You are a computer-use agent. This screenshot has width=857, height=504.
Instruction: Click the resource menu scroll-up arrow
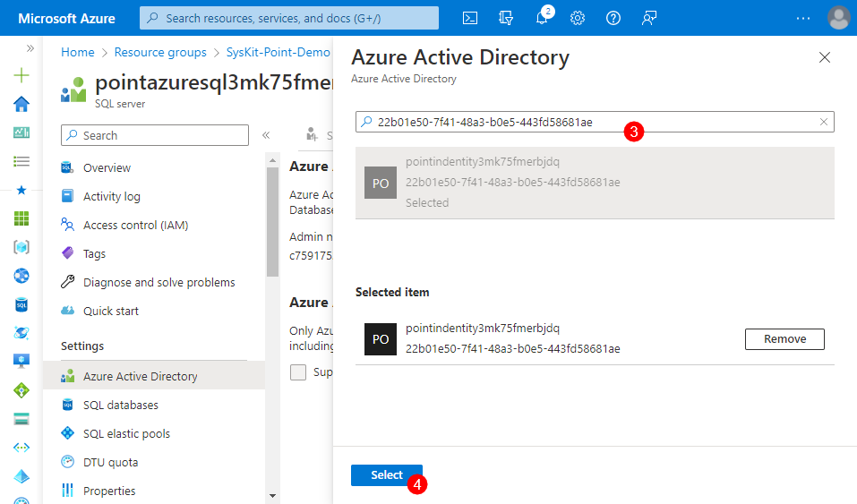(x=273, y=160)
